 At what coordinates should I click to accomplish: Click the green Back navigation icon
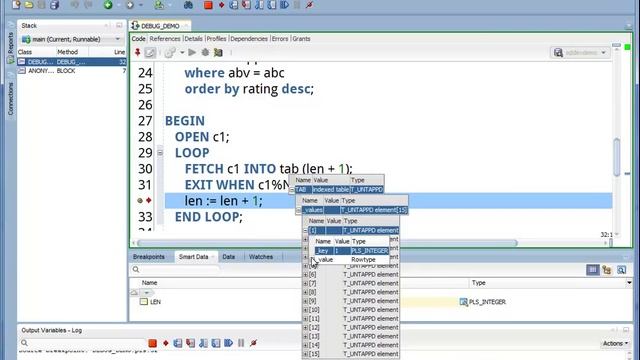tap(108, 5)
